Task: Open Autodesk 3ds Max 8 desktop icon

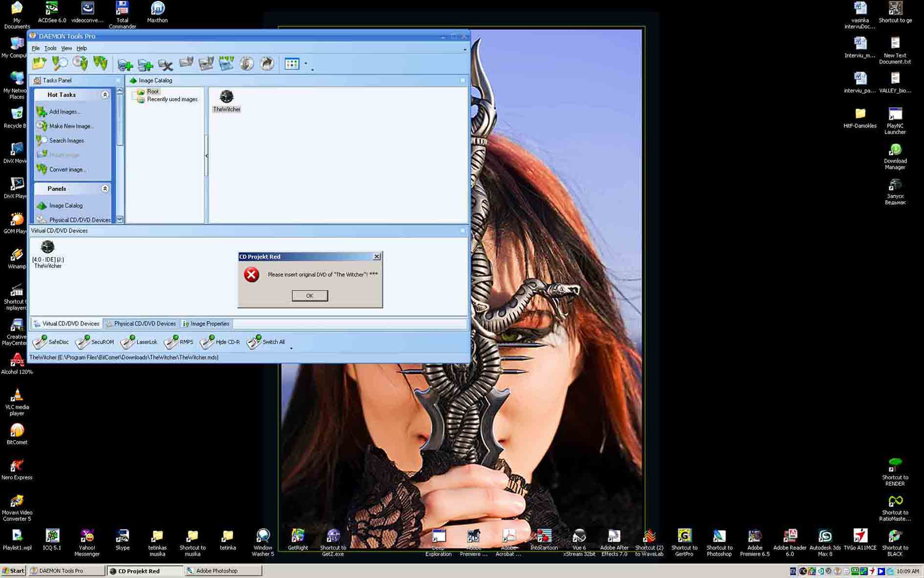Action: coord(825,543)
